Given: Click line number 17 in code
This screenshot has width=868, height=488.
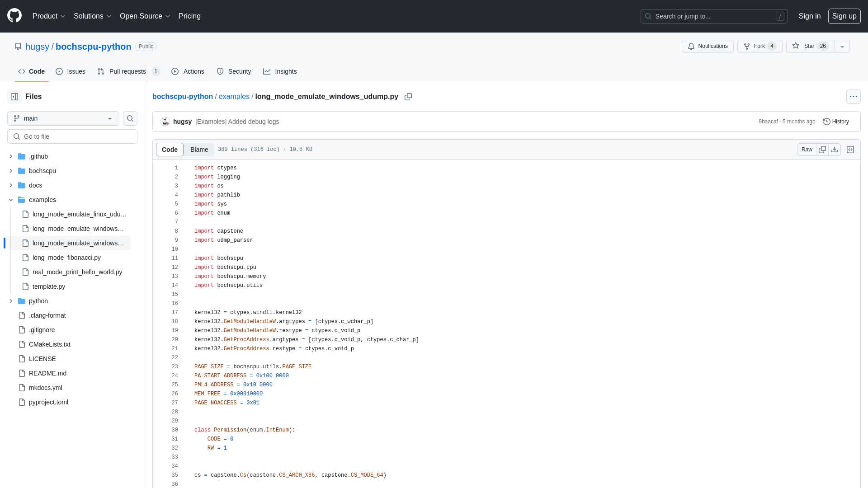Looking at the screenshot, I should (x=175, y=313).
